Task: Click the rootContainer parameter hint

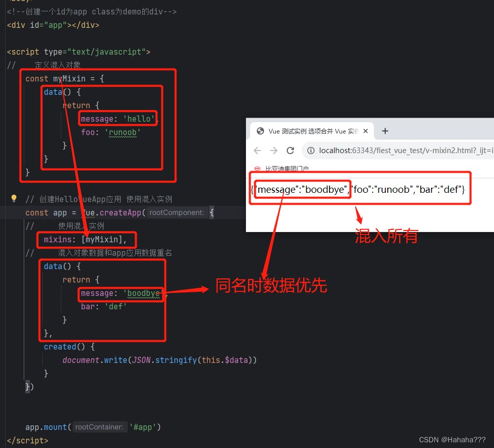Action: 99,427
